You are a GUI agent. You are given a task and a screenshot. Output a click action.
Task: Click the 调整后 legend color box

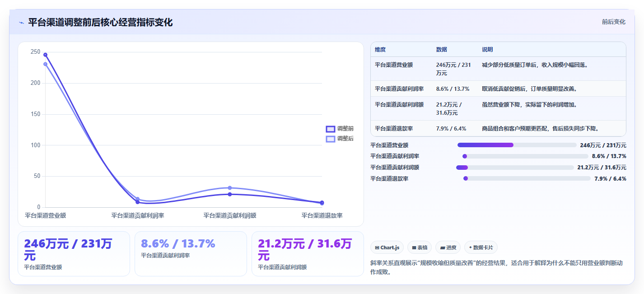[x=330, y=139]
